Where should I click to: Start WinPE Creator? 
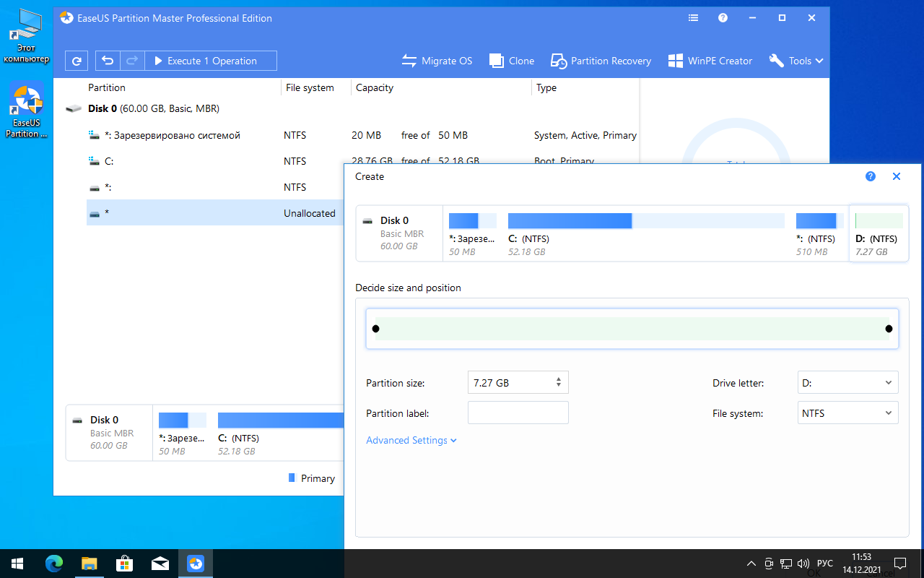(x=710, y=61)
